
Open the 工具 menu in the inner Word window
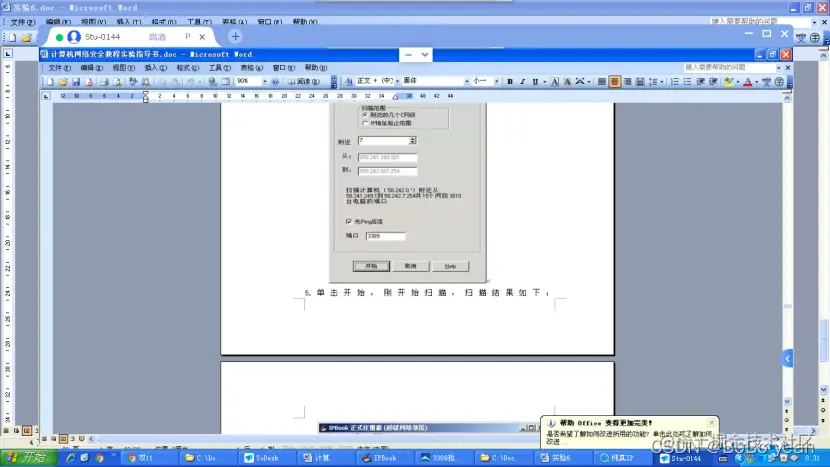220,68
